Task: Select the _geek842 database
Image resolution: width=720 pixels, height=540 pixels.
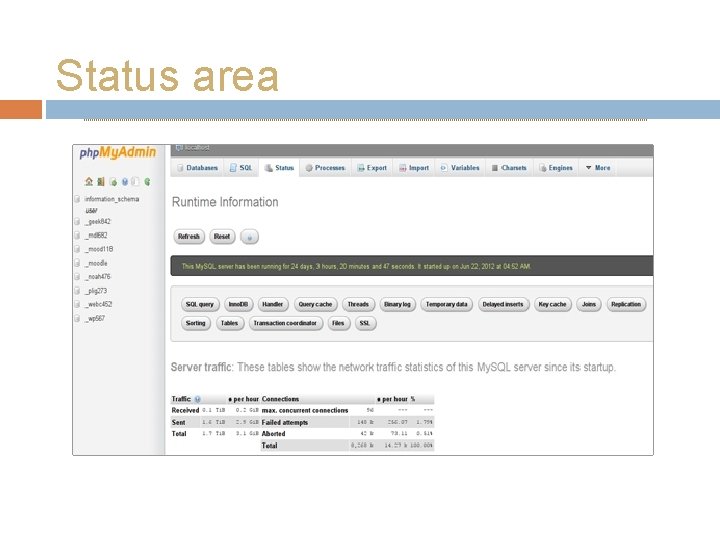Action: tap(98, 221)
